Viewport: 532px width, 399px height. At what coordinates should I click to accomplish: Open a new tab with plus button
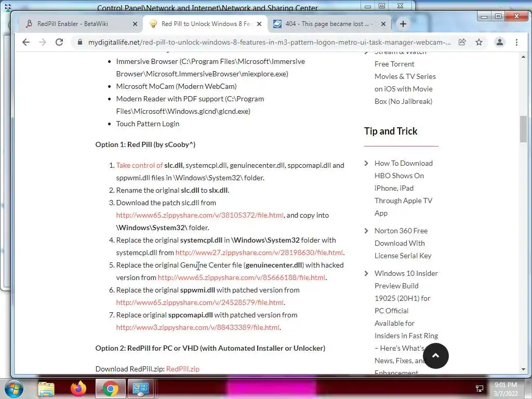click(403, 24)
